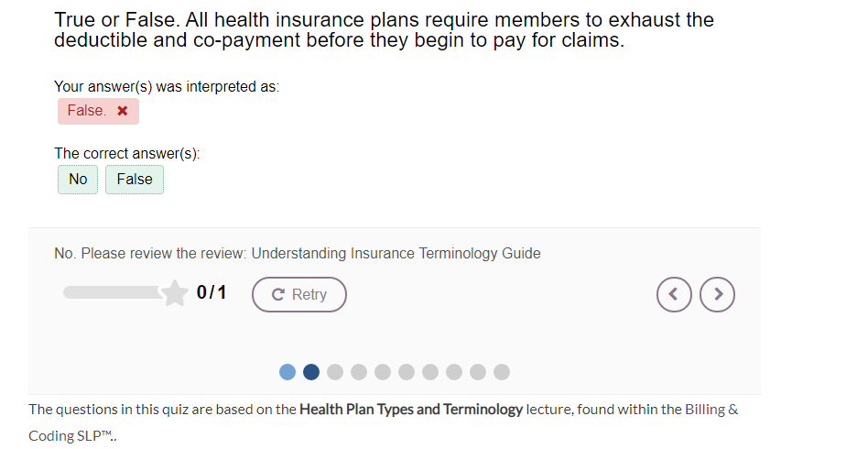Viewport: 868px width, 449px height.
Task: Click the next question arrow icon
Action: pos(717,294)
